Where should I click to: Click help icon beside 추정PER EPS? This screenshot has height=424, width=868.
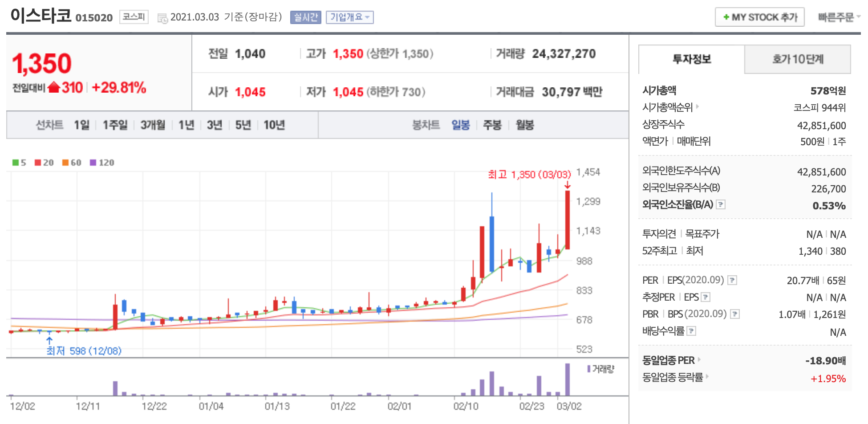[706, 297]
